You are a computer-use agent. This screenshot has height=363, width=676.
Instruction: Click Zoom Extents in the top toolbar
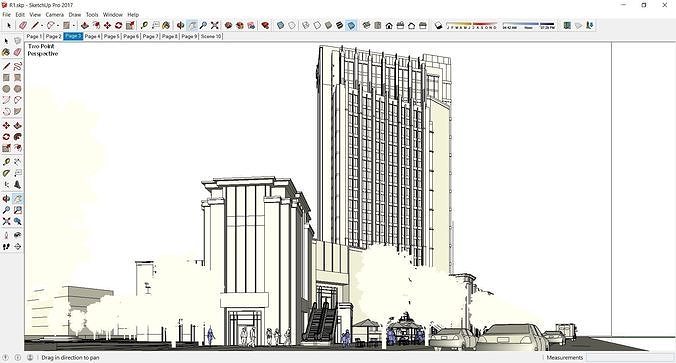click(214, 25)
